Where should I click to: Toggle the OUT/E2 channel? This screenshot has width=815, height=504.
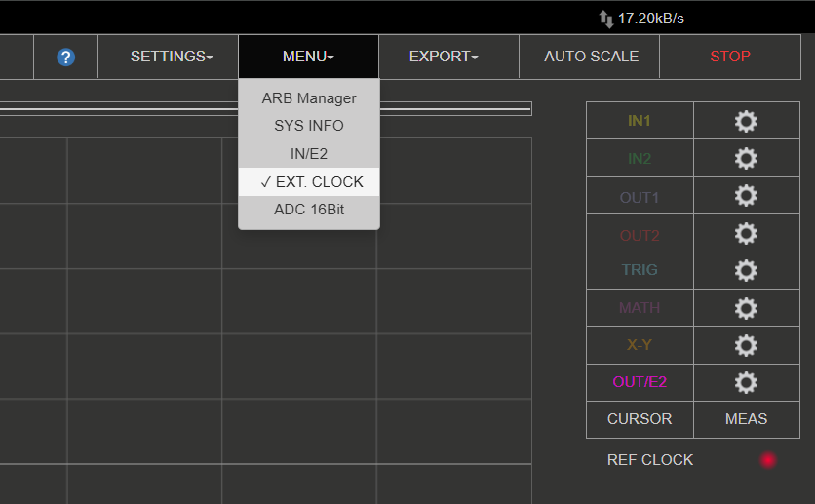pyautogui.click(x=640, y=382)
